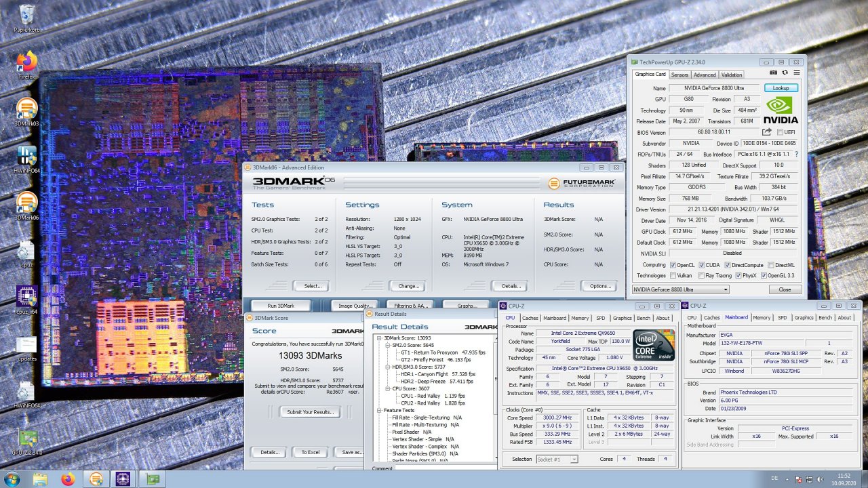Click the Details... button under System
This screenshot has width=868, height=488.
click(510, 286)
